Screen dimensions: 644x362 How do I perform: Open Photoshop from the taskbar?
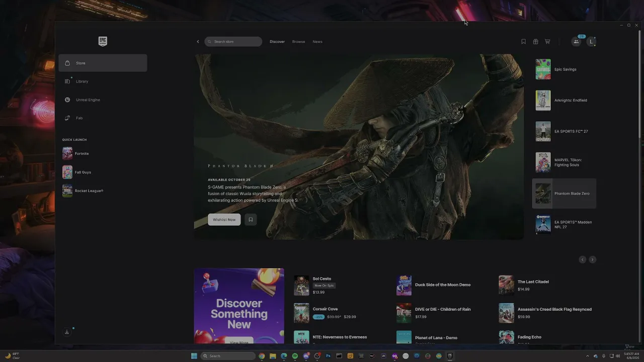pyautogui.click(x=328, y=356)
